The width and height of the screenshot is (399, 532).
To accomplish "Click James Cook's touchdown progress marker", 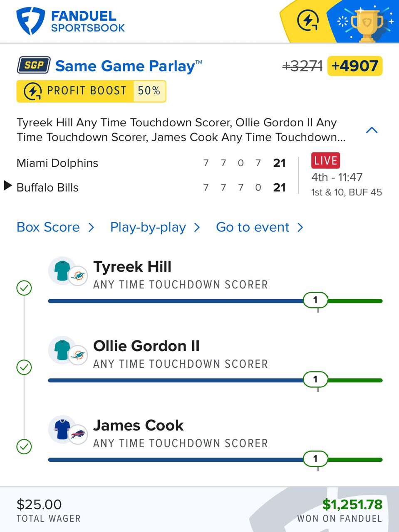I will pos(315,459).
